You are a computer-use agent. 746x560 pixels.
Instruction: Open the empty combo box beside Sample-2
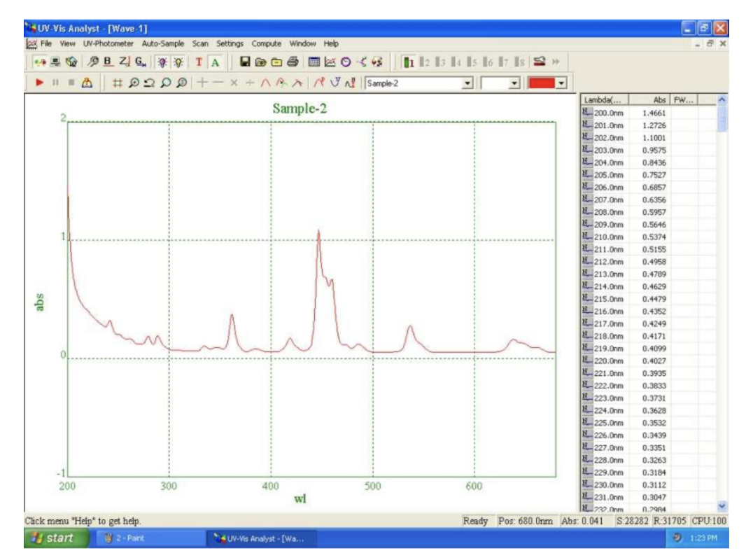click(514, 83)
